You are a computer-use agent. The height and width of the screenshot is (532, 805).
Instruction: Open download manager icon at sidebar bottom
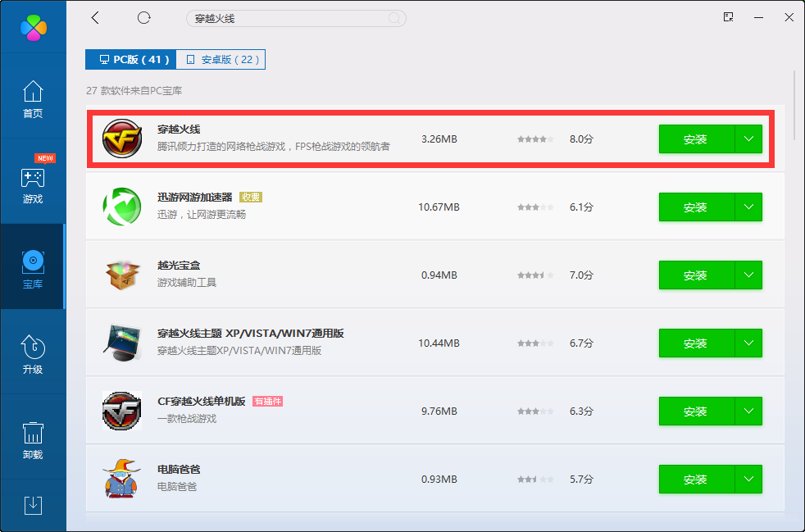[x=34, y=505]
